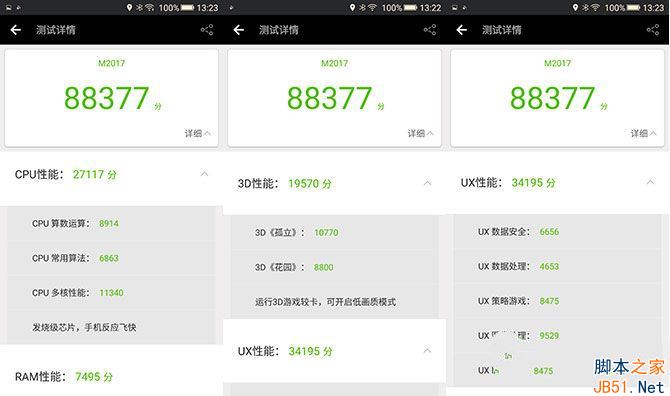
Task: Tap M2017 device name on the UX 数据安全 screen
Action: [x=558, y=63]
